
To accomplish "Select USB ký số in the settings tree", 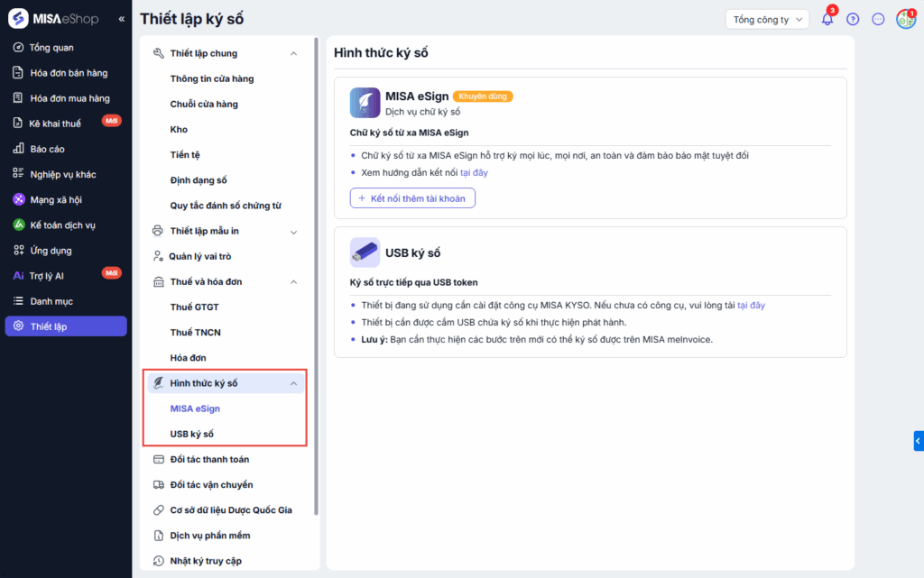I will [x=191, y=434].
